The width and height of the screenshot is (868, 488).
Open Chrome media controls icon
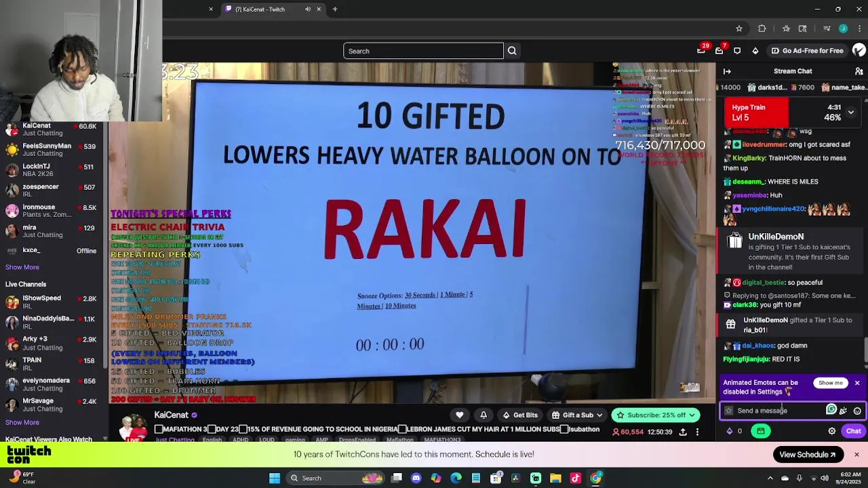(827, 28)
